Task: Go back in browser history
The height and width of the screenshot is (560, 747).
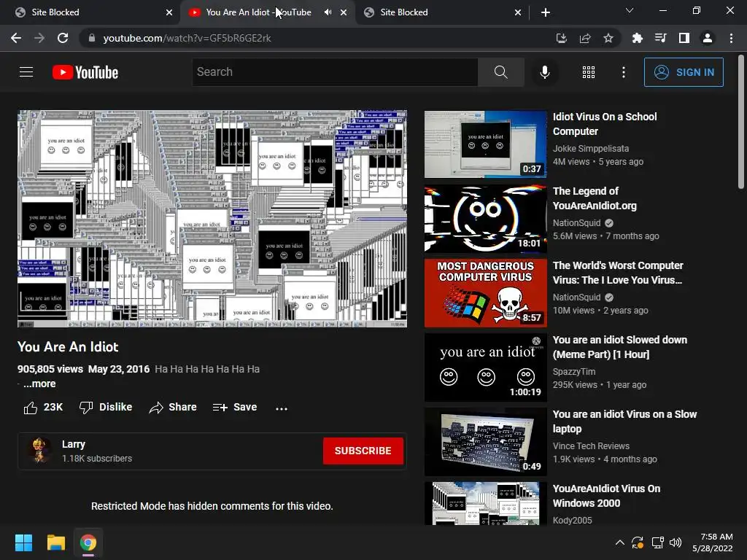Action: pyautogui.click(x=16, y=38)
